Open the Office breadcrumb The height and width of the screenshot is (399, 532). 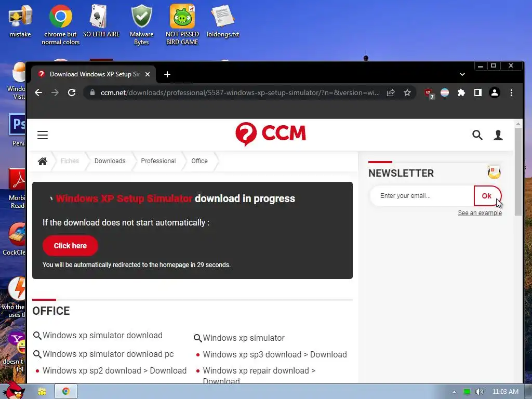[x=199, y=161]
